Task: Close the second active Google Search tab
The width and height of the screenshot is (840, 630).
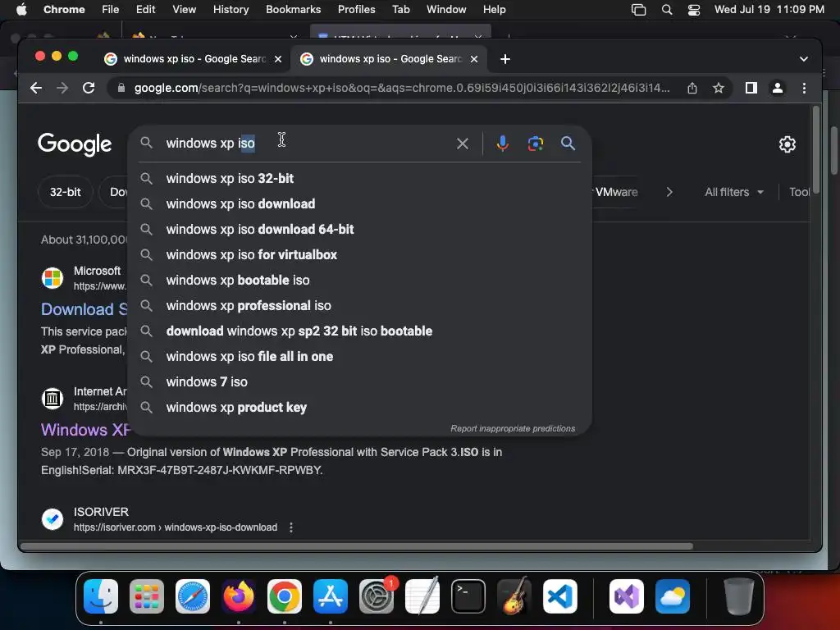Action: (474, 59)
